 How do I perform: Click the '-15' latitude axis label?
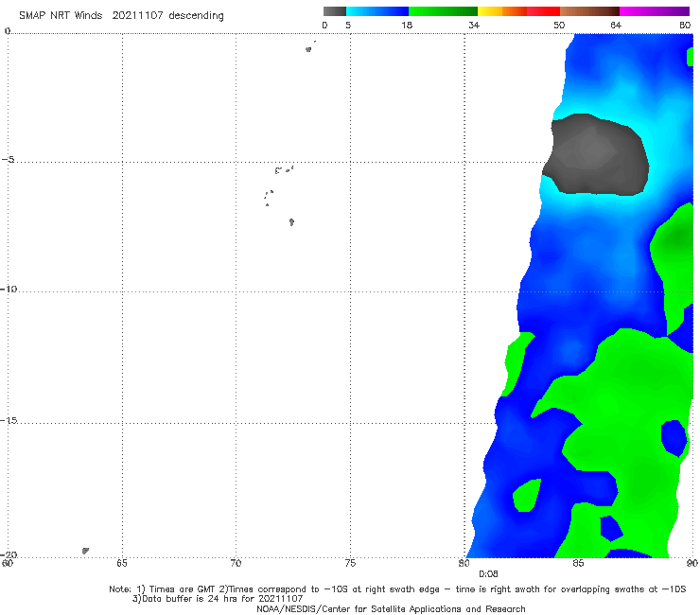point(9,420)
